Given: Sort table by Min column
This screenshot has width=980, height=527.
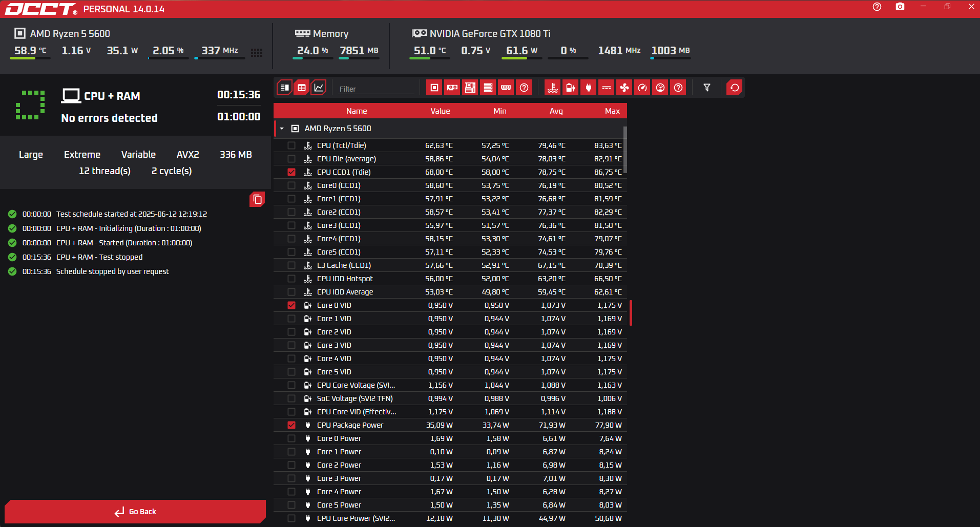Looking at the screenshot, I should tap(500, 111).
